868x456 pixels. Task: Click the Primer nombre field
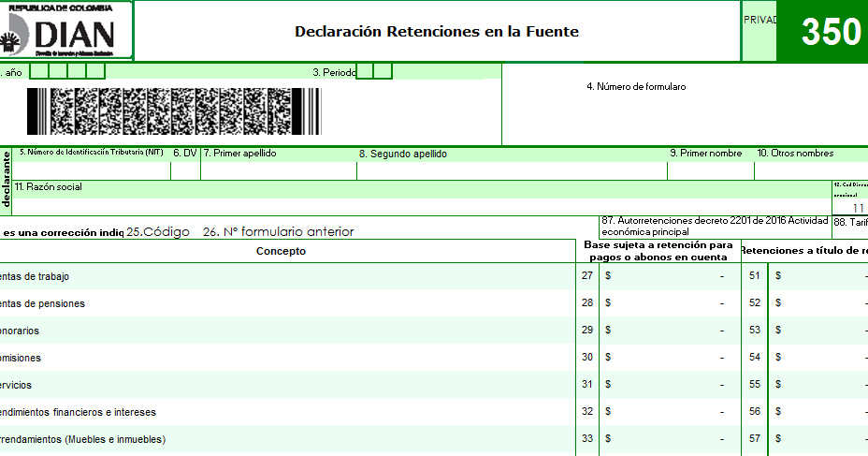point(711,171)
